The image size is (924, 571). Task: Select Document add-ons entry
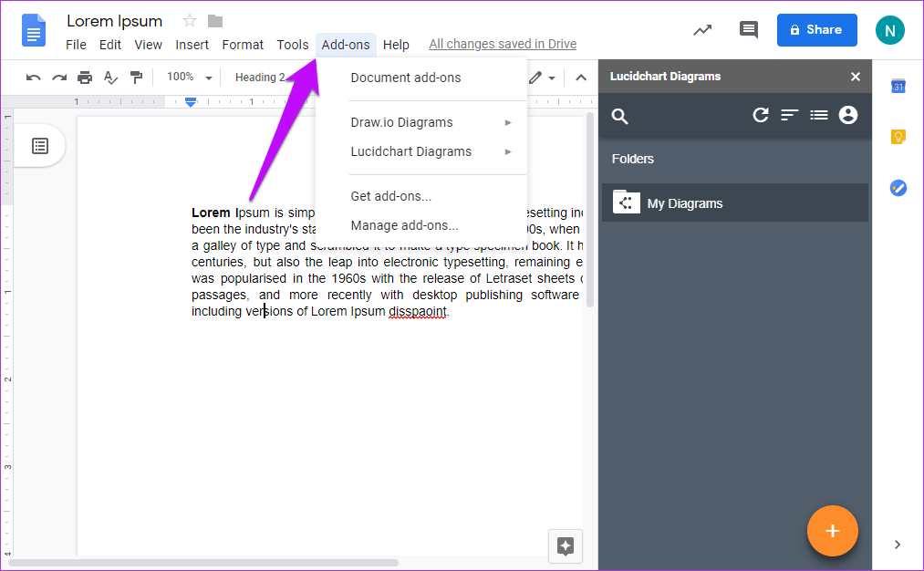(x=421, y=78)
